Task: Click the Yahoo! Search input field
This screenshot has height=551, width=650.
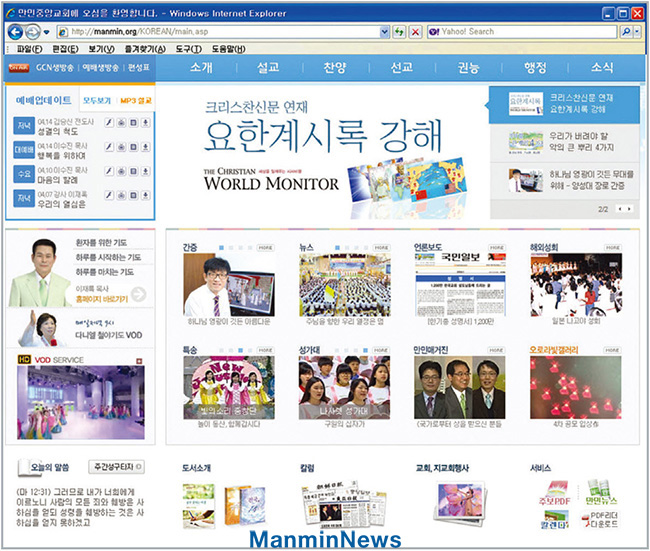Action: point(523,32)
